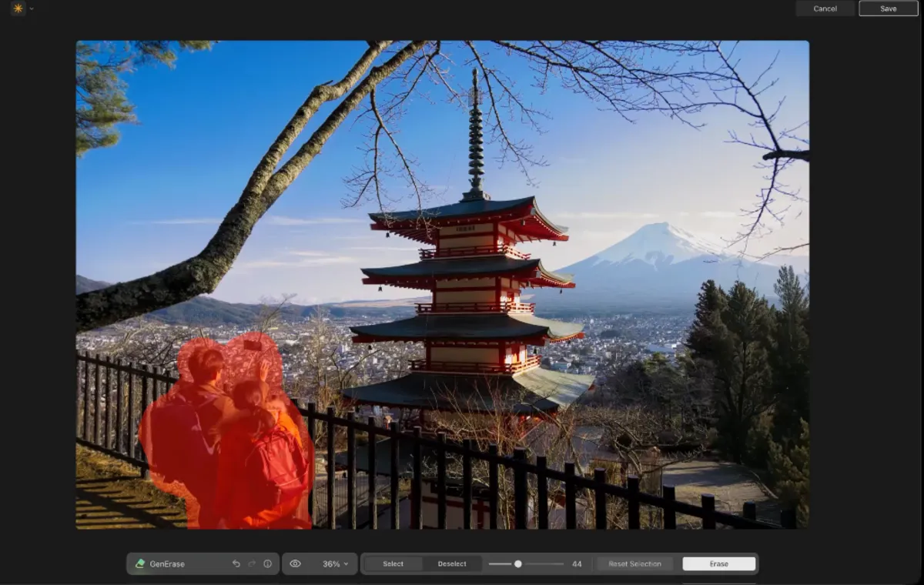Image resolution: width=924 pixels, height=585 pixels.
Task: Click Reset Selection to clear the mask
Action: click(634, 563)
